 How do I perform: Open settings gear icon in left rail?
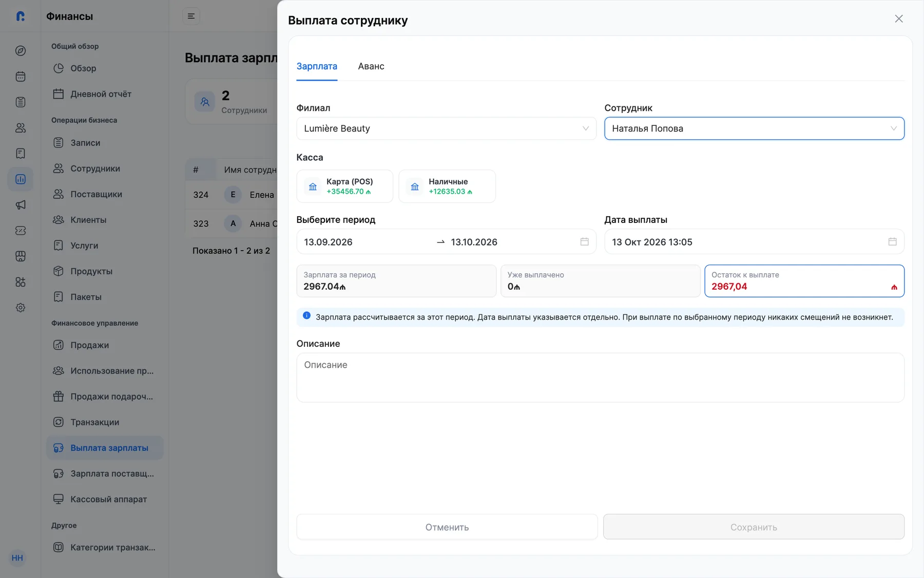tap(21, 308)
